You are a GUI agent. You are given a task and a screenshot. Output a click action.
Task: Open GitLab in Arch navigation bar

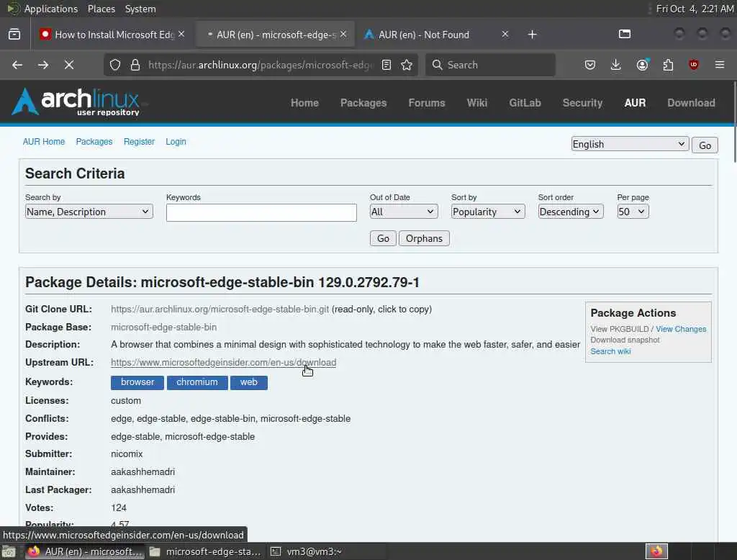pyautogui.click(x=525, y=103)
